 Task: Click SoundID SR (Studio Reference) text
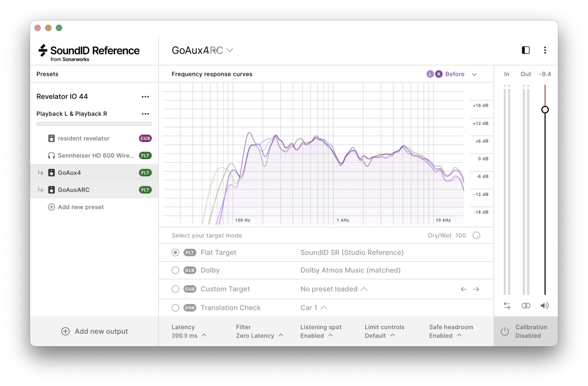click(352, 253)
